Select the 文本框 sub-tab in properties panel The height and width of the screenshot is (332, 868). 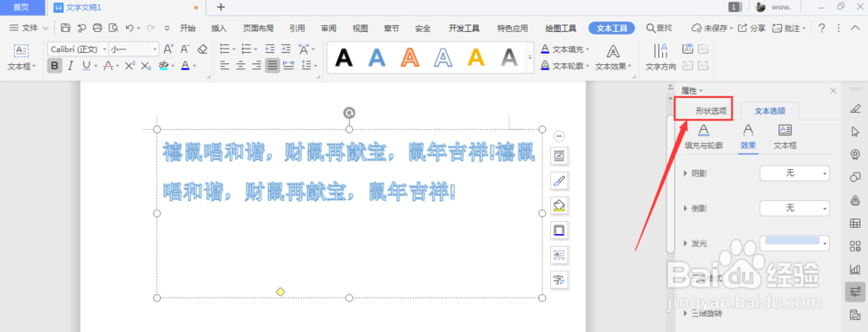click(x=785, y=137)
